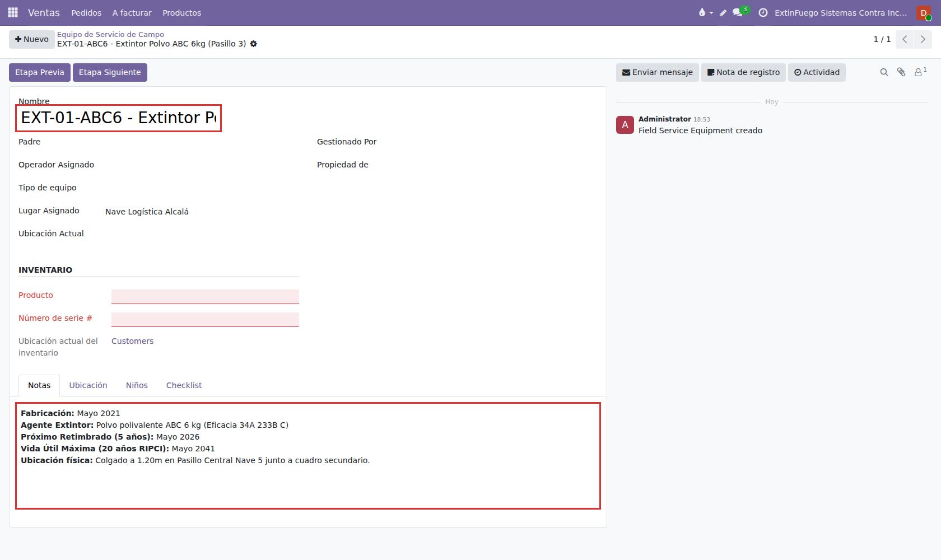Screen dimensions: 941x560
Task: Switch to the Ubicación tab
Action: (88, 385)
